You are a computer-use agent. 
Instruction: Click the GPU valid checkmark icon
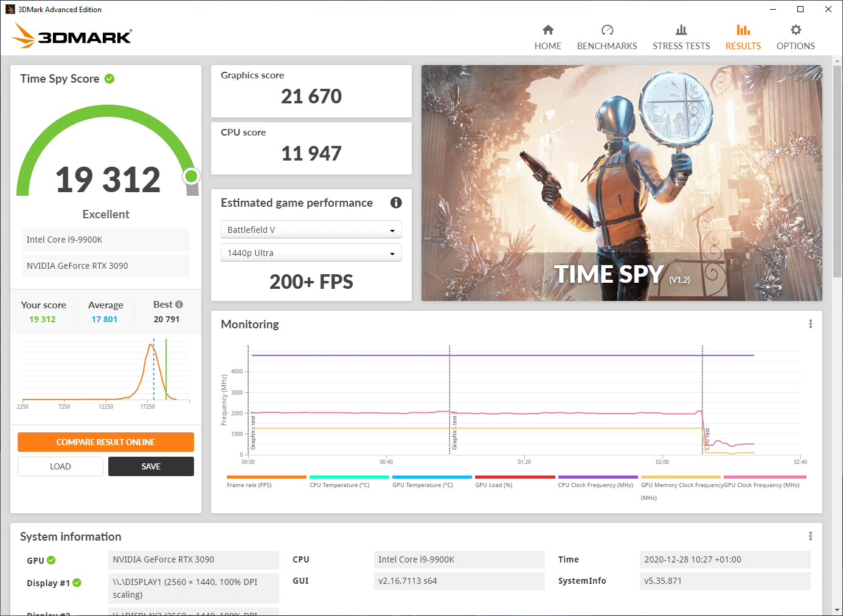pyautogui.click(x=51, y=560)
